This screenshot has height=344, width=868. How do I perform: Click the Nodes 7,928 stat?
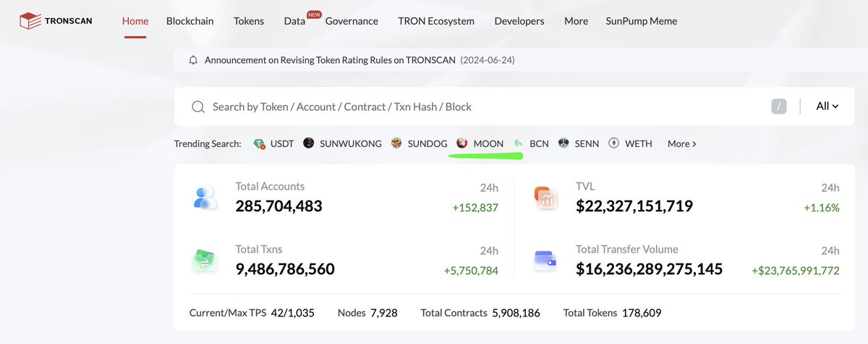click(x=367, y=313)
